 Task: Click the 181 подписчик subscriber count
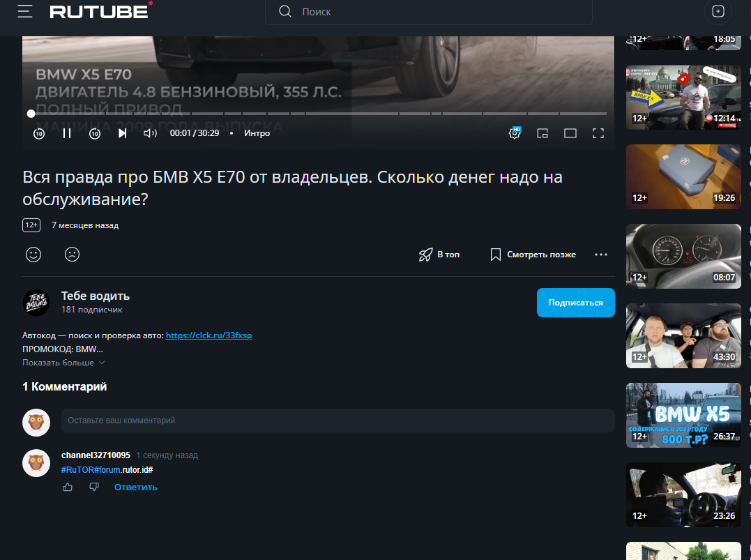91,310
